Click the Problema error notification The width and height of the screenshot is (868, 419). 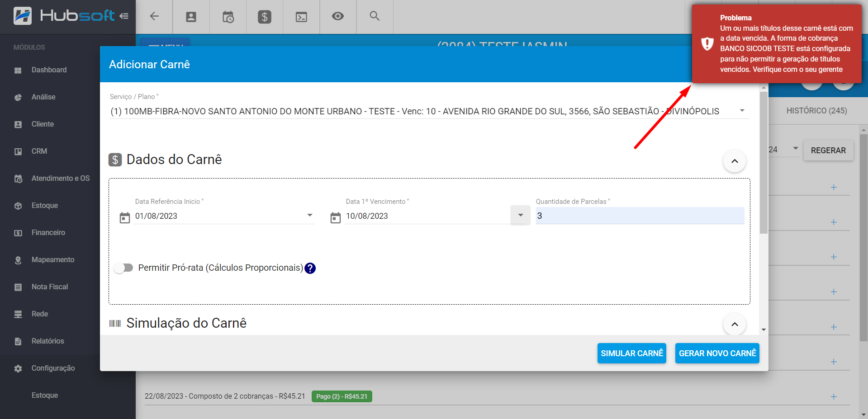(777, 44)
